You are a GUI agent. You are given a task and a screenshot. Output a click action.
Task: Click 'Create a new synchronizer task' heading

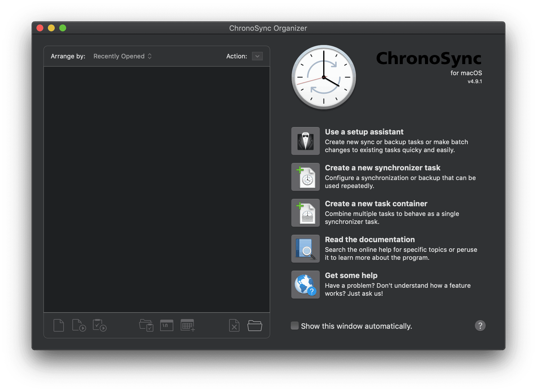tap(383, 168)
